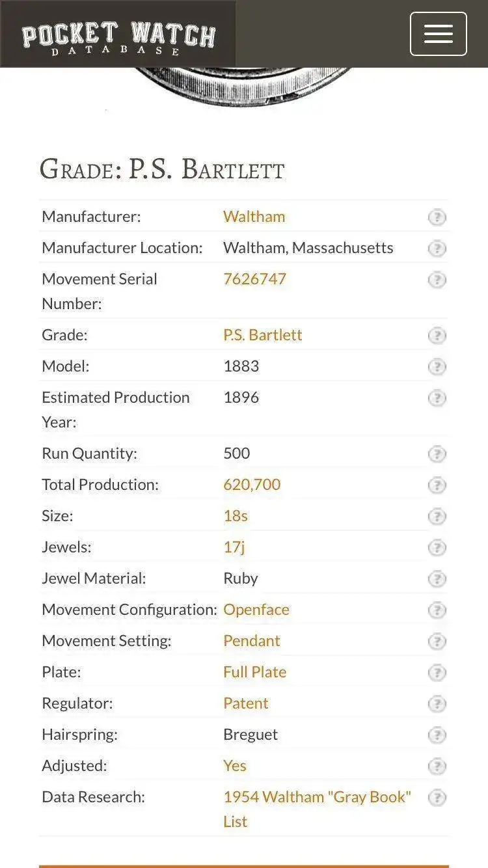This screenshot has width=488, height=868.
Task: Click the help icon for Manufacturer Location
Action: 437,249
